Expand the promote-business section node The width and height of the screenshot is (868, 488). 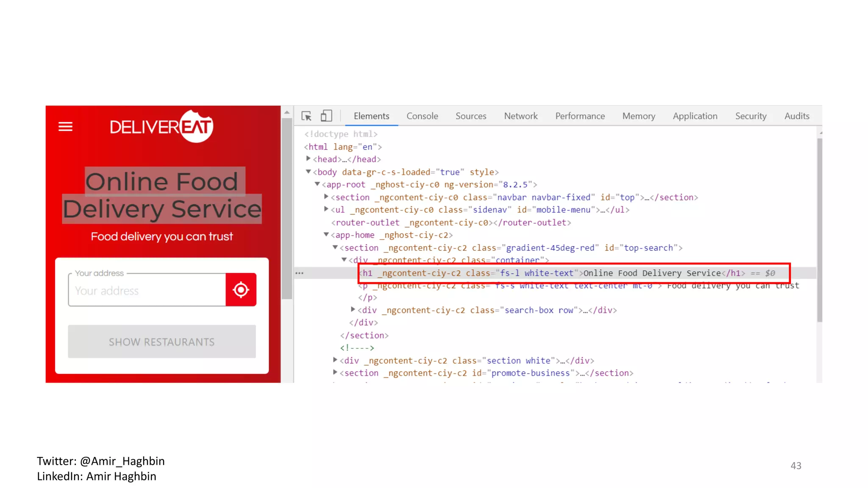click(x=335, y=372)
